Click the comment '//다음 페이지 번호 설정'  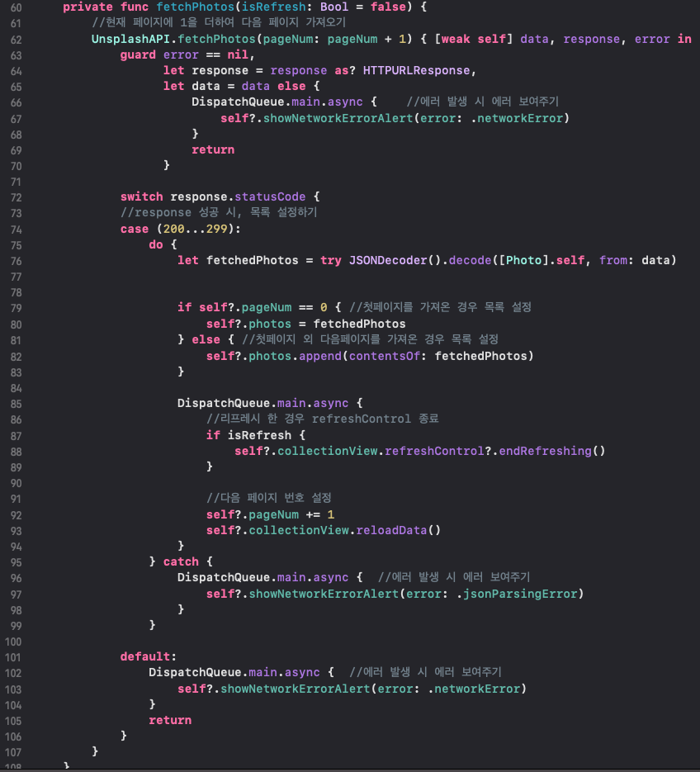click(269, 498)
